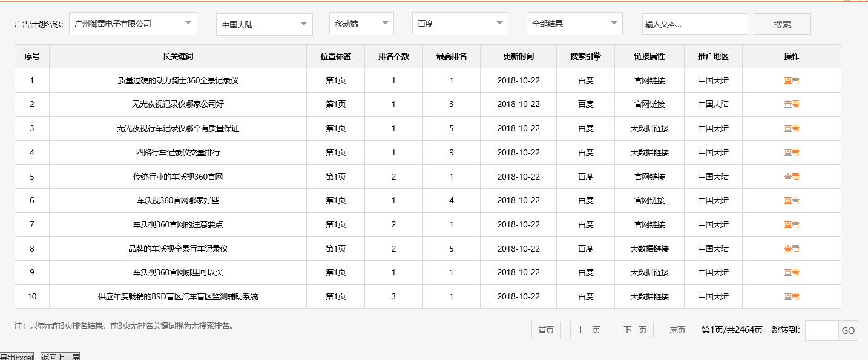Click the 首页 first page button

click(x=545, y=329)
